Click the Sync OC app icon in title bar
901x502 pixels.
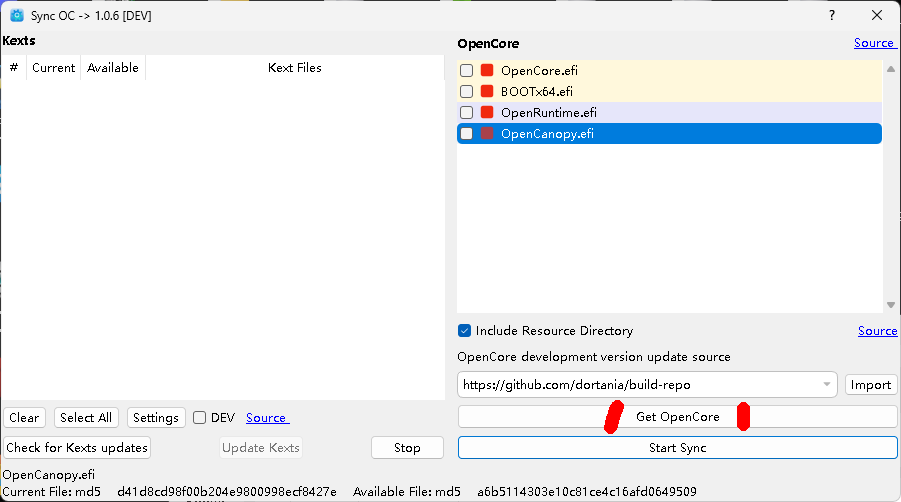click(17, 16)
